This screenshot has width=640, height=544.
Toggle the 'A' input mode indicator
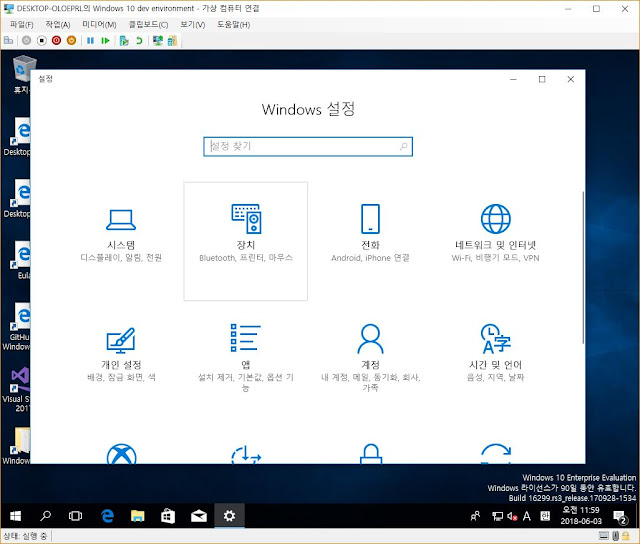527,516
